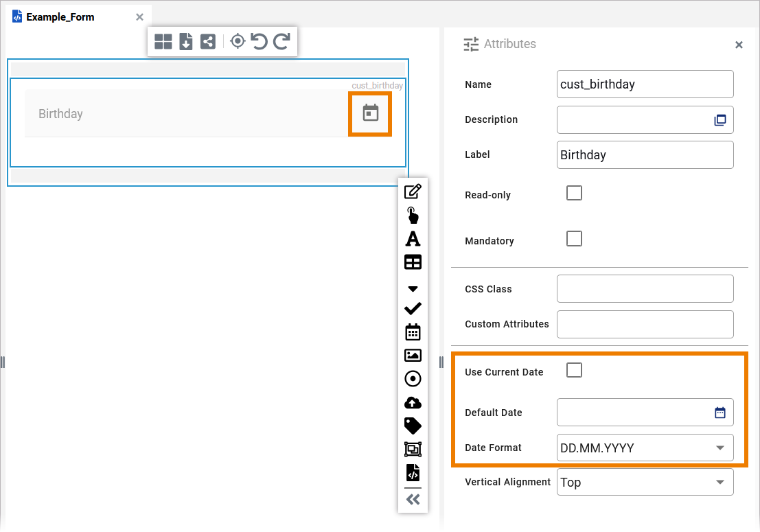Select the cloud upload element tool

[x=413, y=403]
